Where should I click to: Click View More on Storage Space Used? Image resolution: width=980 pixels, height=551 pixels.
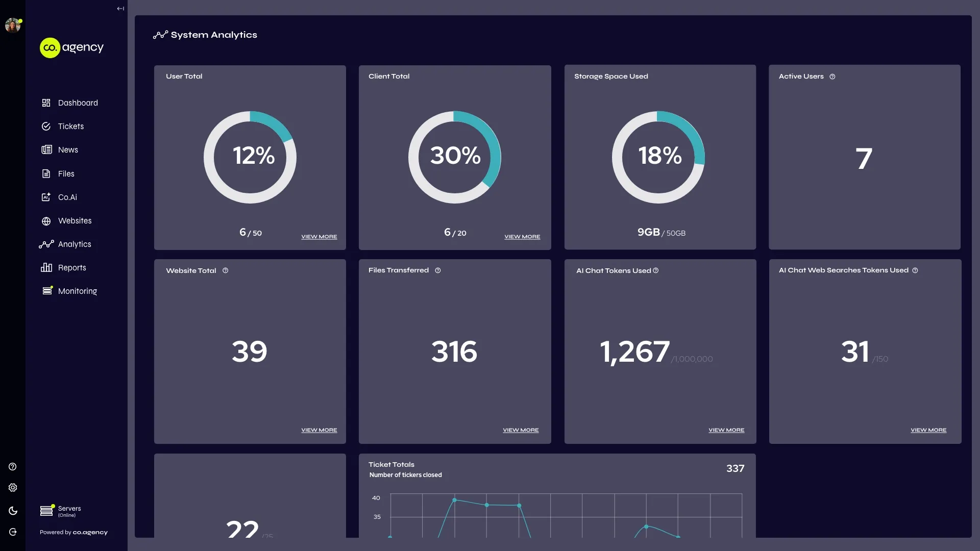726,236
